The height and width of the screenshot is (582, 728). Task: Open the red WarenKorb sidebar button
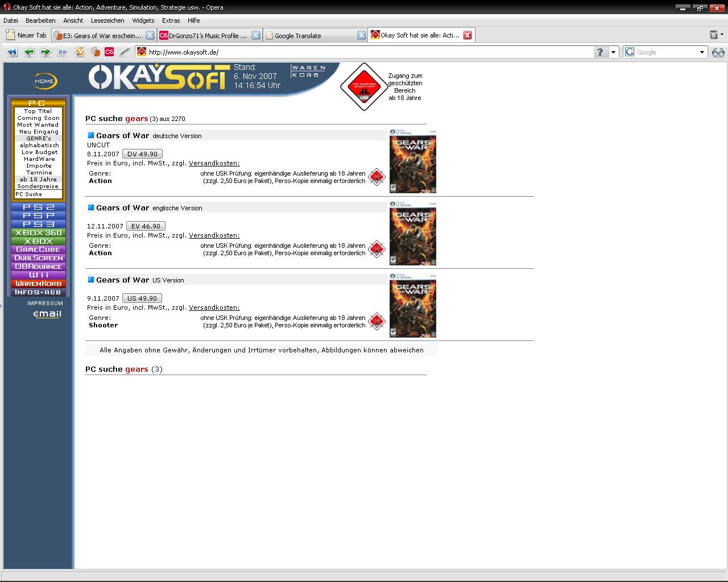click(38, 284)
